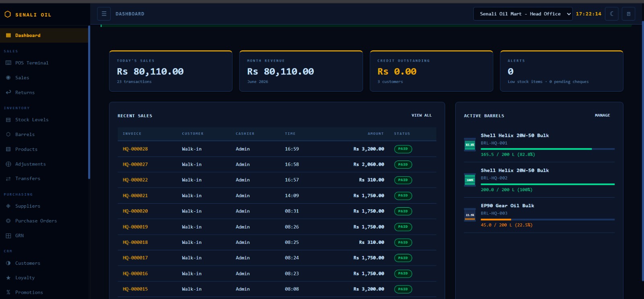This screenshot has height=299, width=644.
Task: Click the BRL-HQ-002 barrel icon showing 100%
Action: click(x=470, y=180)
